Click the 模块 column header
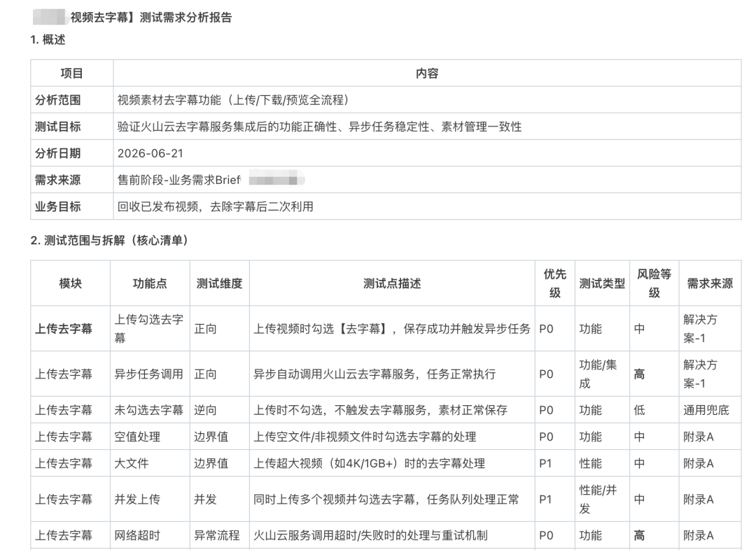 [x=71, y=283]
